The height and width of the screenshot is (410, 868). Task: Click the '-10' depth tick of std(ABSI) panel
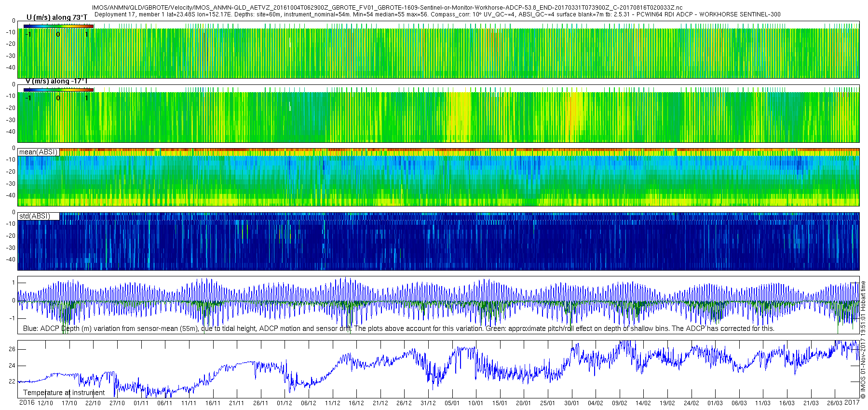click(10, 224)
